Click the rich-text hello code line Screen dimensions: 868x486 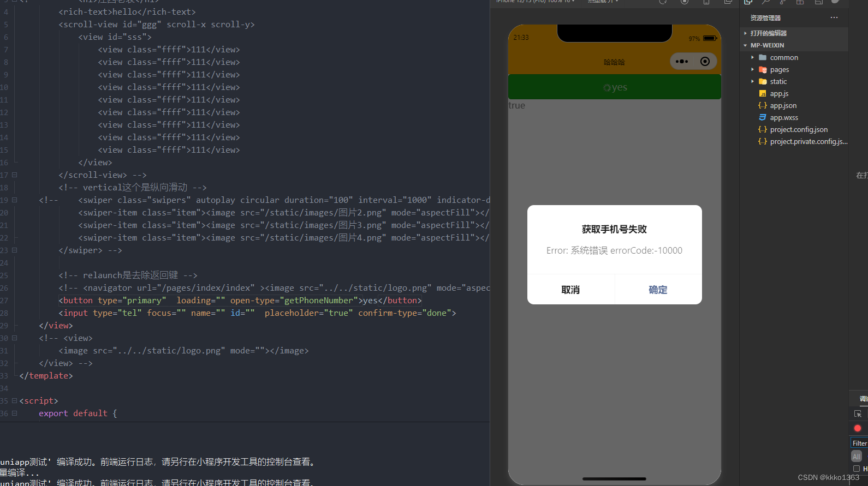pyautogui.click(x=127, y=12)
